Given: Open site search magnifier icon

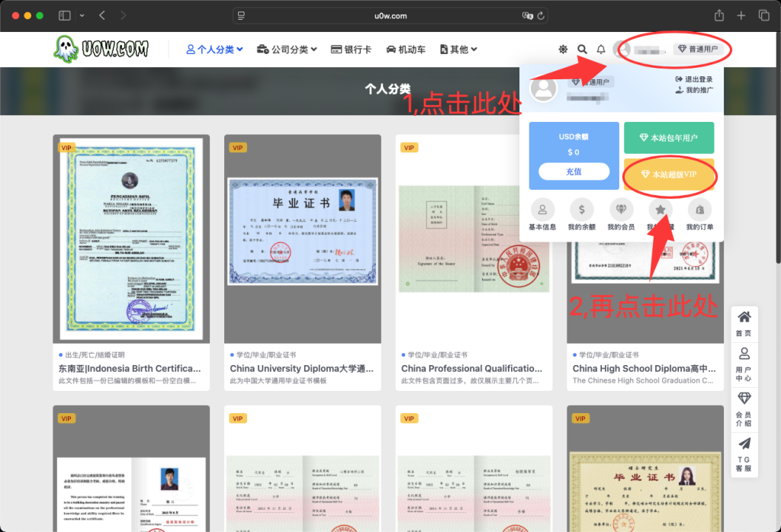Looking at the screenshot, I should tap(582, 50).
